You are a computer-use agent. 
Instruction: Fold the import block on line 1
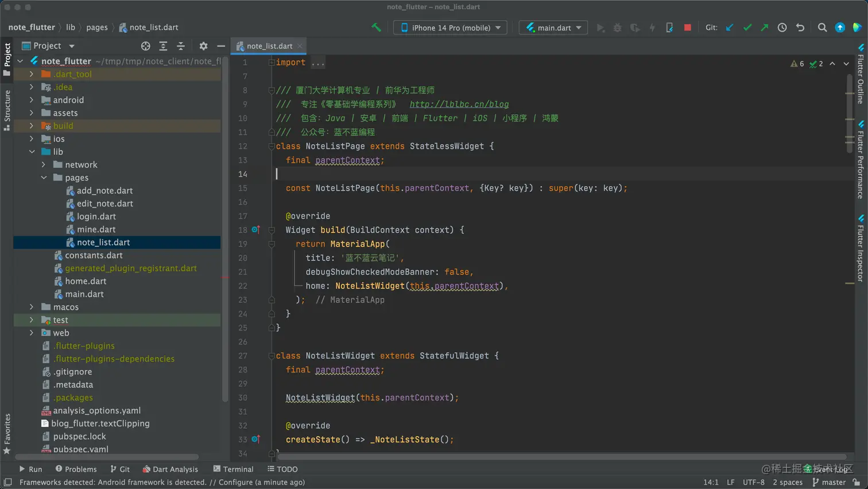[272, 62]
